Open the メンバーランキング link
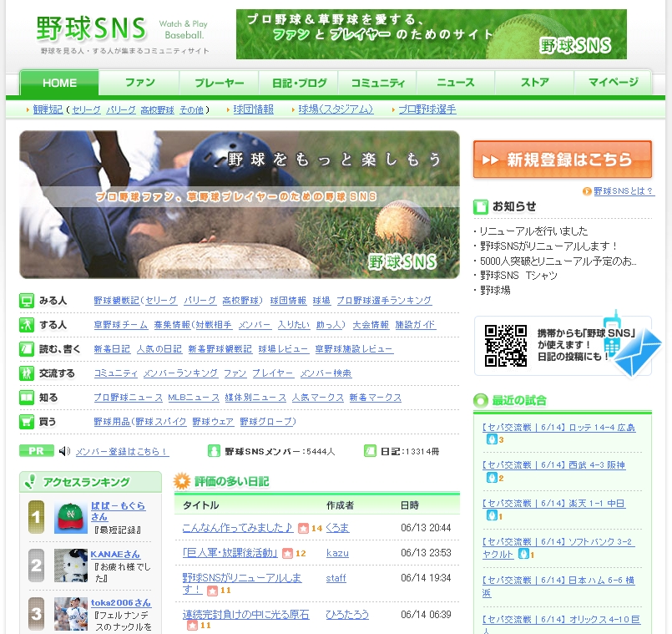 tap(180, 373)
